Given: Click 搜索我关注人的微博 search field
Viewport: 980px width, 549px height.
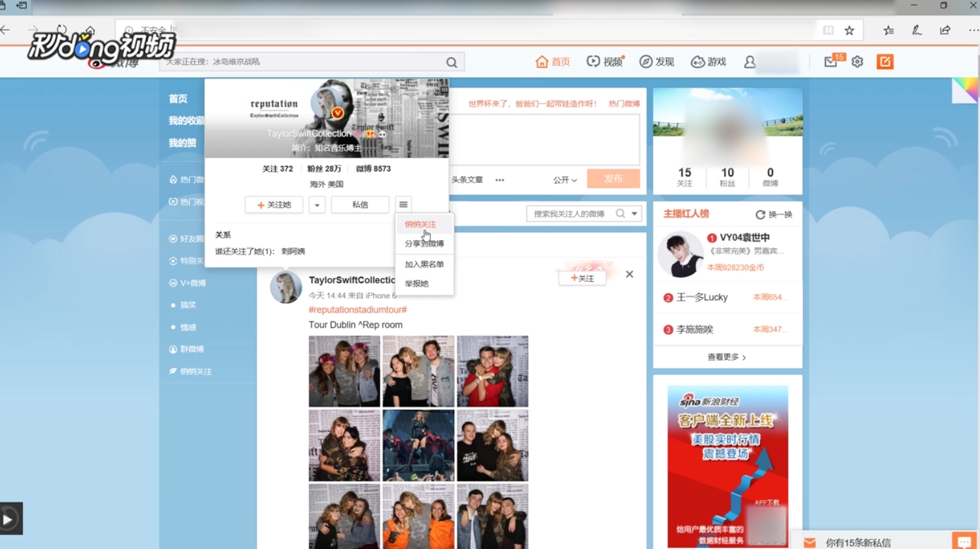Looking at the screenshot, I should pyautogui.click(x=570, y=214).
